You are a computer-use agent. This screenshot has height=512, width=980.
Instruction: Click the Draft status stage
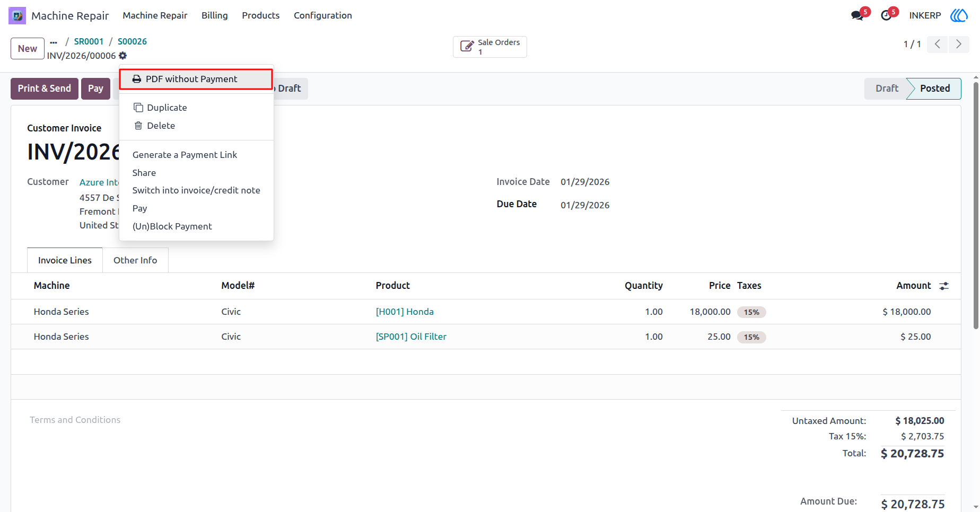click(886, 89)
